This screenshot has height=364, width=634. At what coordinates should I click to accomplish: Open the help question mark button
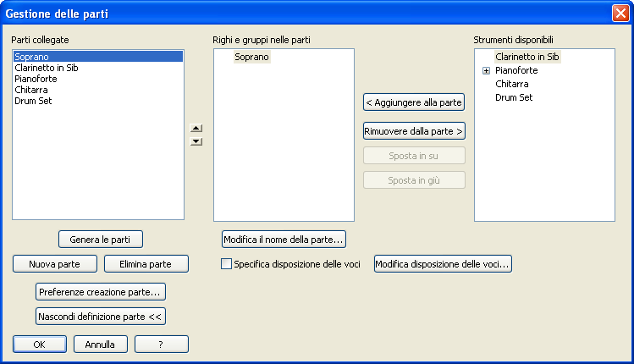[161, 345]
